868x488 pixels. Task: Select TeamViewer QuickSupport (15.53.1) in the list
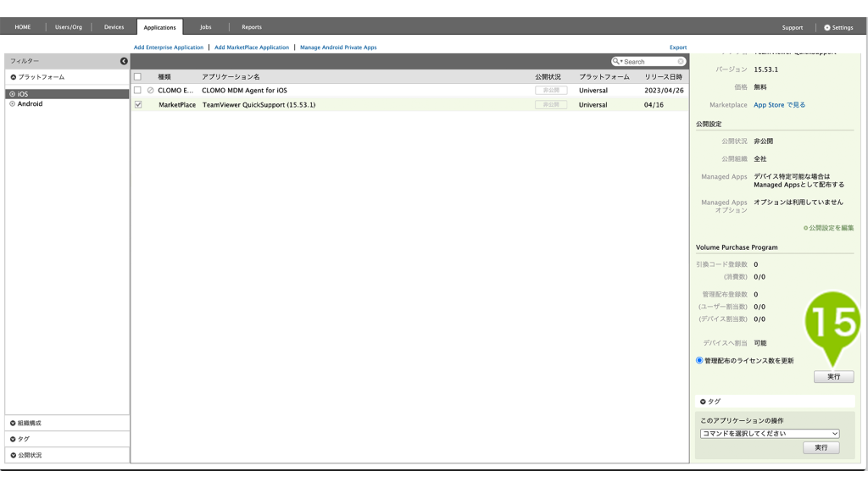259,104
